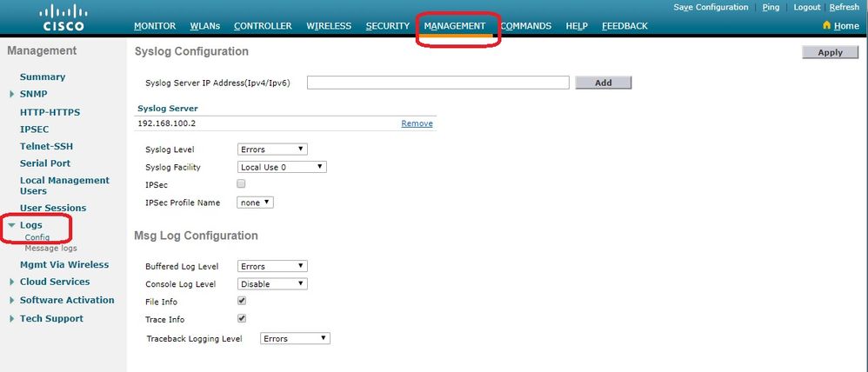
Task: Expand the Tech Support arrow
Action: pyautogui.click(x=11, y=319)
